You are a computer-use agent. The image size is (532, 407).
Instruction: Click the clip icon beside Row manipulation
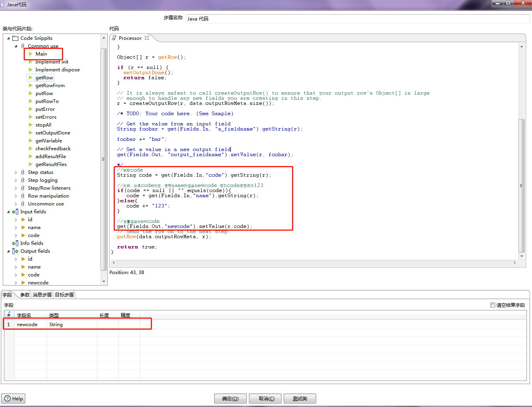(x=23, y=196)
